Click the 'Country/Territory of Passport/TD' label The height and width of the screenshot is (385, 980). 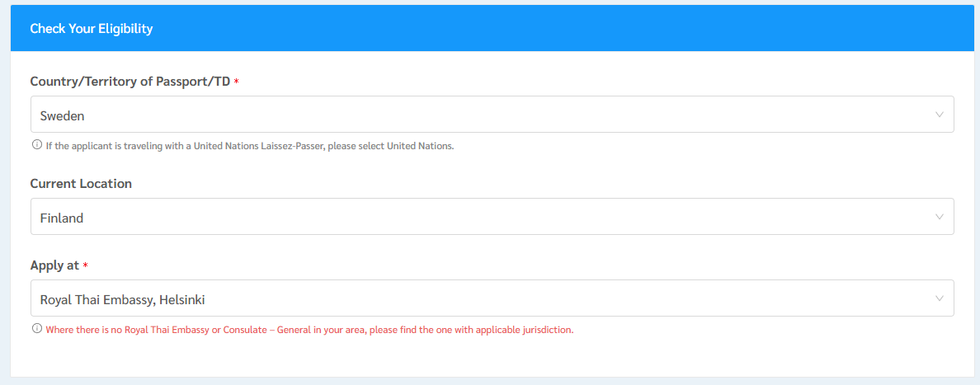coord(130,82)
